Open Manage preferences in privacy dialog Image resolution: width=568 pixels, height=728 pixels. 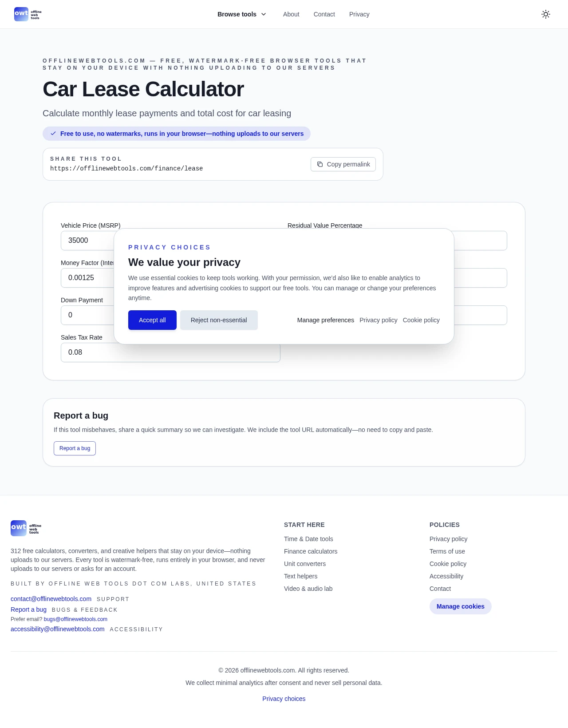(x=325, y=320)
